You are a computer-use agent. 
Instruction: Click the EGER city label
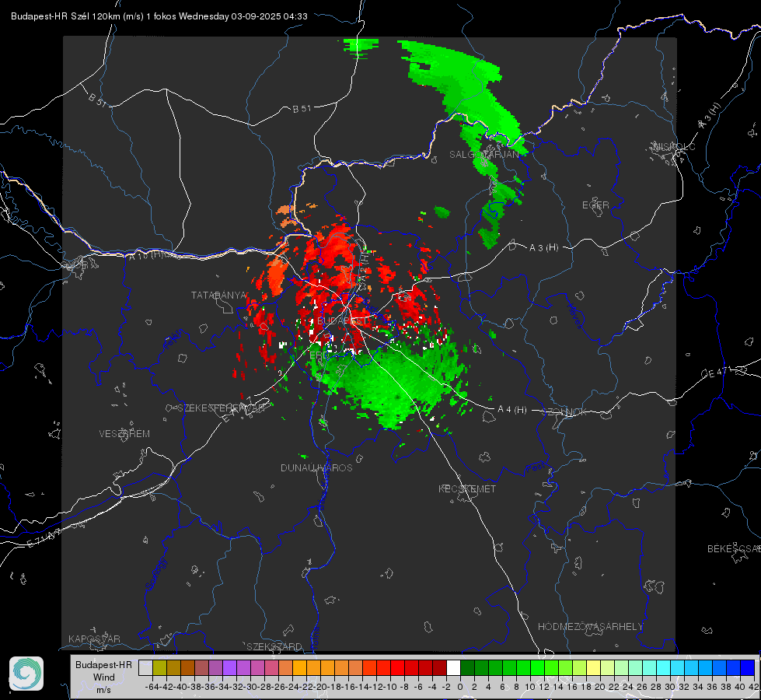tap(595, 205)
